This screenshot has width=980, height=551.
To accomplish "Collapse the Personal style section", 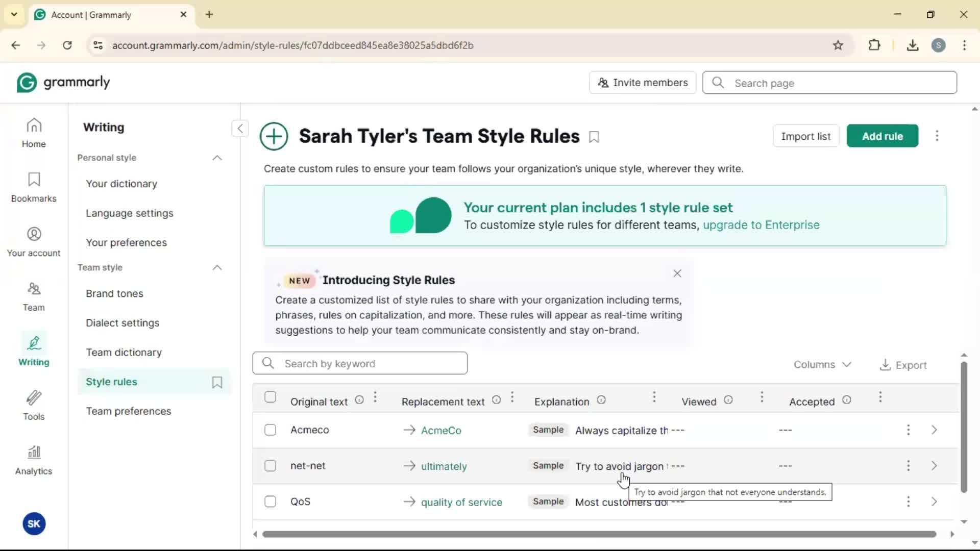I will click(217, 158).
